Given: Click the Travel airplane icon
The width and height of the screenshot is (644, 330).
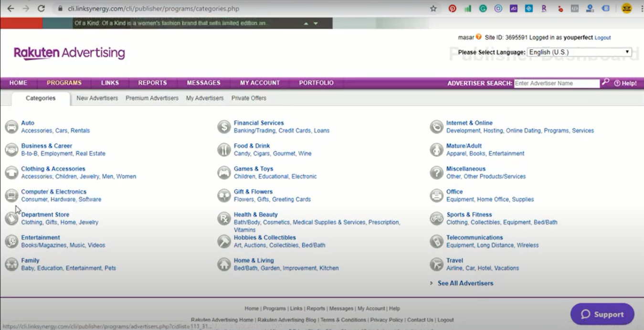Looking at the screenshot, I should pos(436,265).
